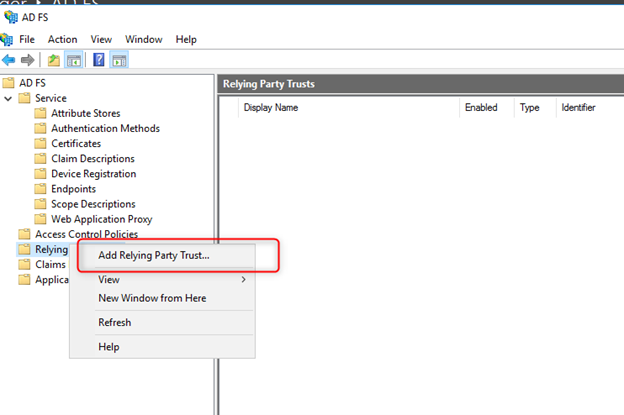
Task: Select Certificates in the tree
Action: point(76,143)
